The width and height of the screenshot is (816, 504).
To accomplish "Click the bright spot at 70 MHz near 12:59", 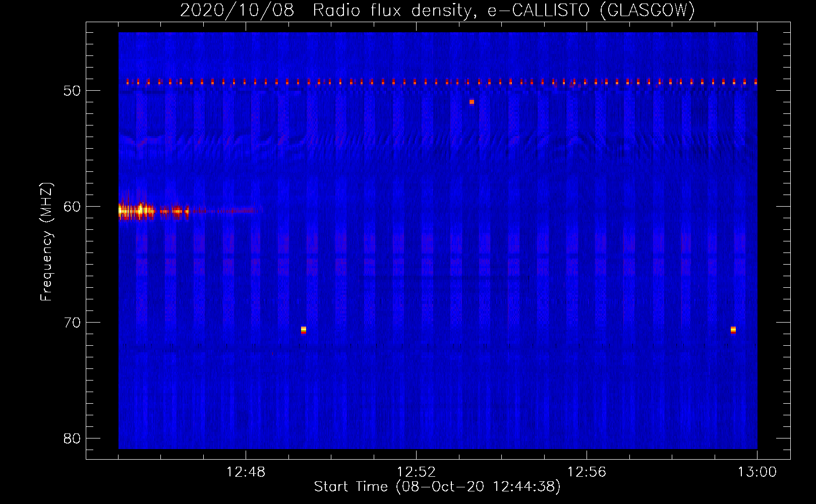I will [x=733, y=330].
